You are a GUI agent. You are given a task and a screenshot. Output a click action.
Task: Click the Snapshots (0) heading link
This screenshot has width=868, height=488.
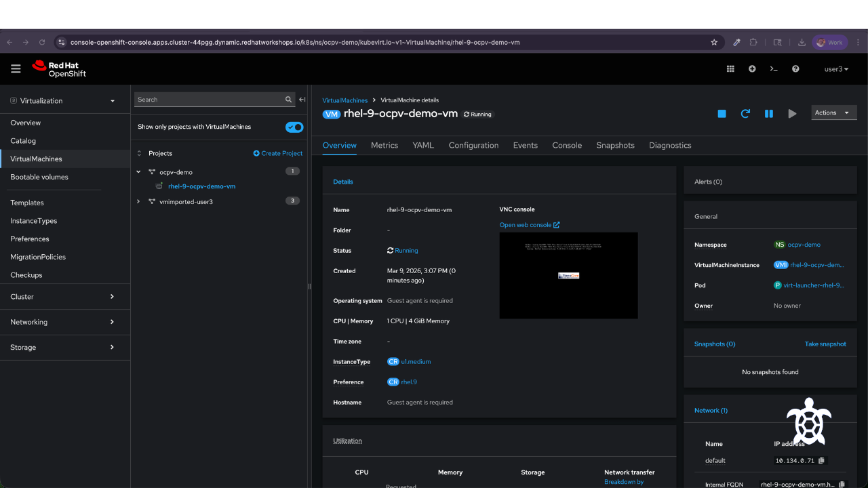(715, 344)
